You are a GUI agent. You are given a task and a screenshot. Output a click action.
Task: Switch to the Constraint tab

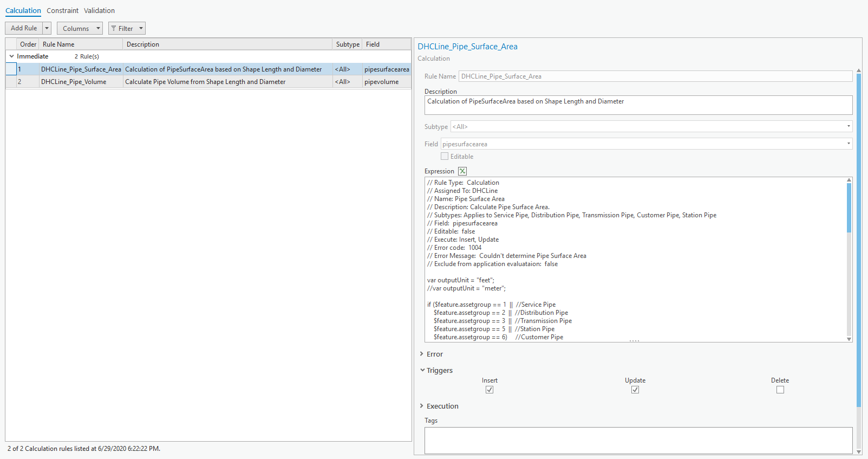coord(62,10)
